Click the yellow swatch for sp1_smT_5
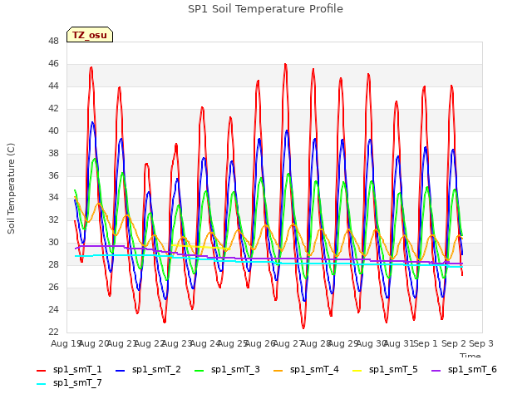 coord(357,371)
